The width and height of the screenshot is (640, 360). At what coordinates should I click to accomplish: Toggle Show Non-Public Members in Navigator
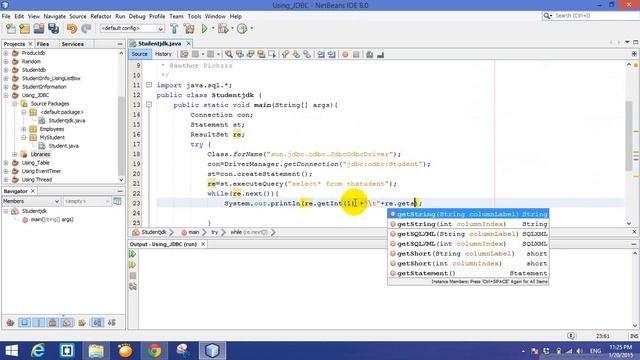click(x=52, y=323)
